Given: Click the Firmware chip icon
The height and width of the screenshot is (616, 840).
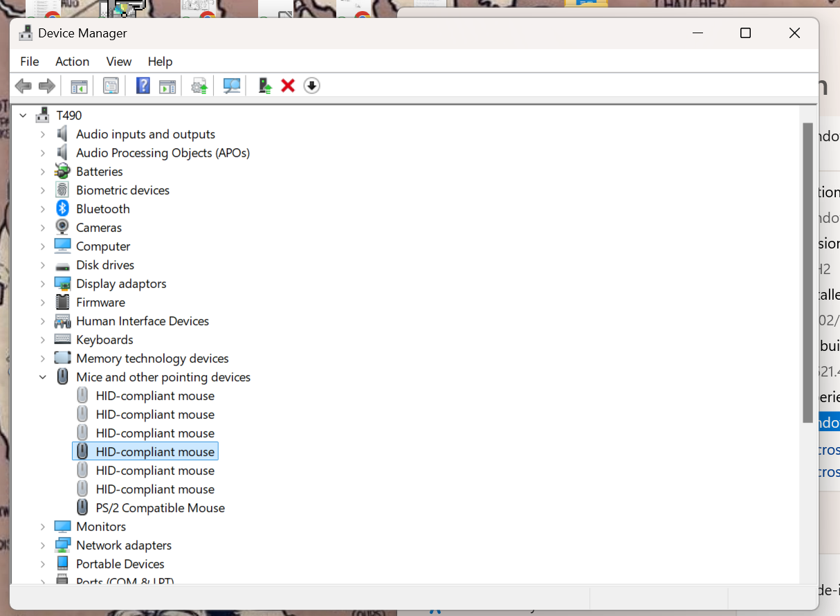Looking at the screenshot, I should point(62,302).
